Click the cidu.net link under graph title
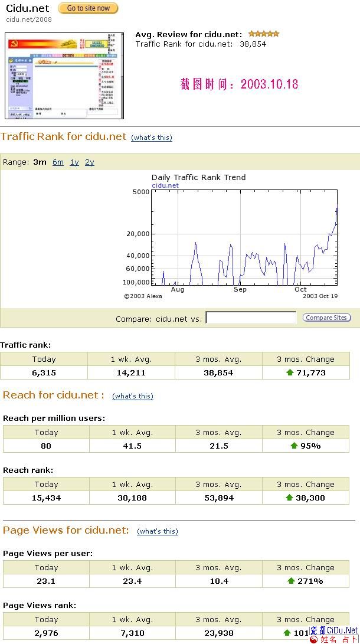Image resolution: width=360 pixels, height=644 pixels. click(x=165, y=185)
